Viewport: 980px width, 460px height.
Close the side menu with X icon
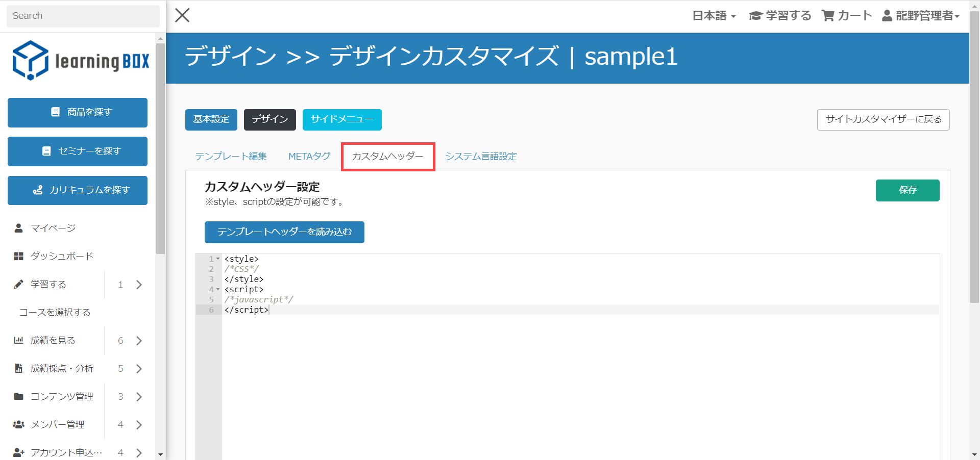point(182,15)
